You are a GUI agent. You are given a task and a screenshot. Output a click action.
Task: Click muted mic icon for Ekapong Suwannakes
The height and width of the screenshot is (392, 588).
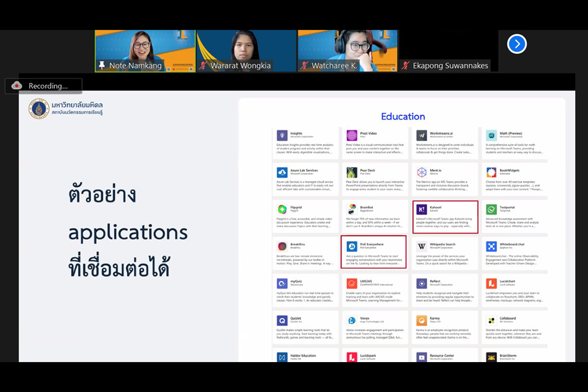point(406,66)
